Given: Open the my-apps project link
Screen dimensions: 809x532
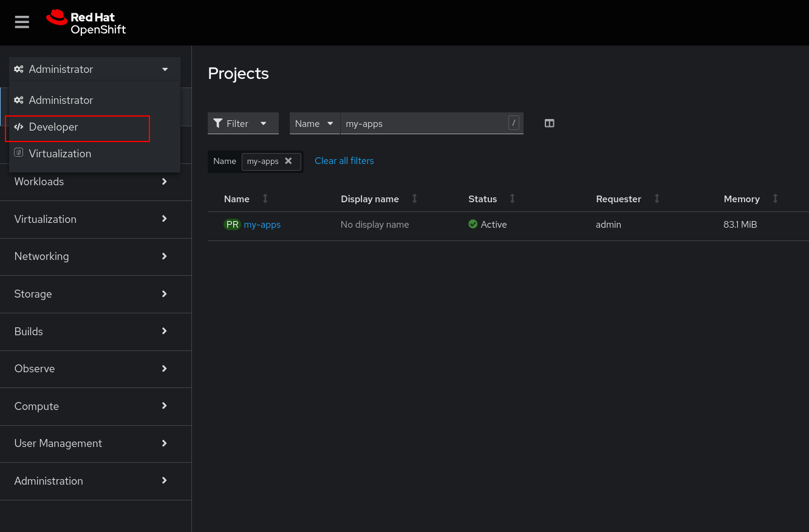Looking at the screenshot, I should pyautogui.click(x=262, y=225).
